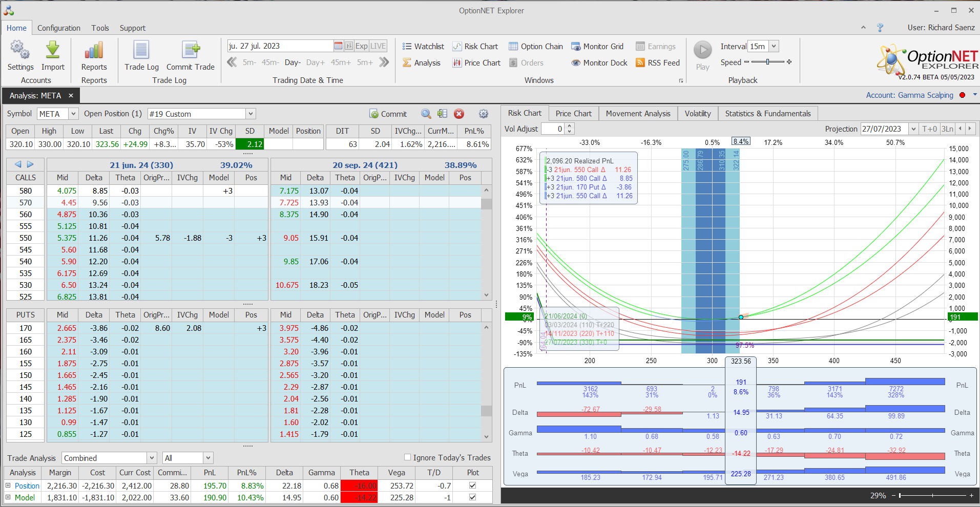Open the Interval 15m dropdown
Screen dimensions: 980x507
pos(774,46)
